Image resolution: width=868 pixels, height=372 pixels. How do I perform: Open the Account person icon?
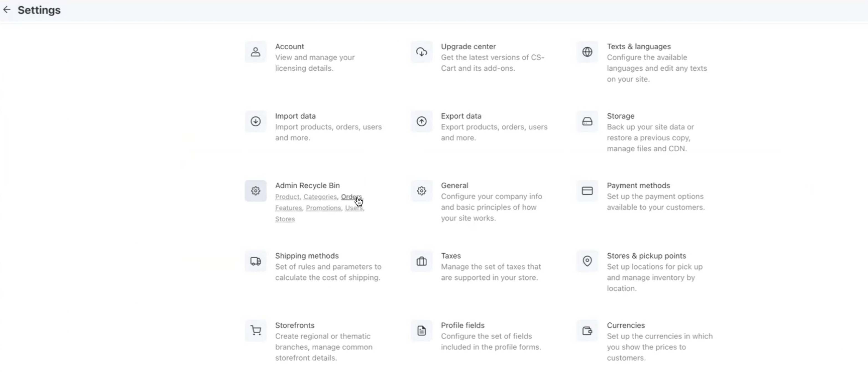(255, 52)
